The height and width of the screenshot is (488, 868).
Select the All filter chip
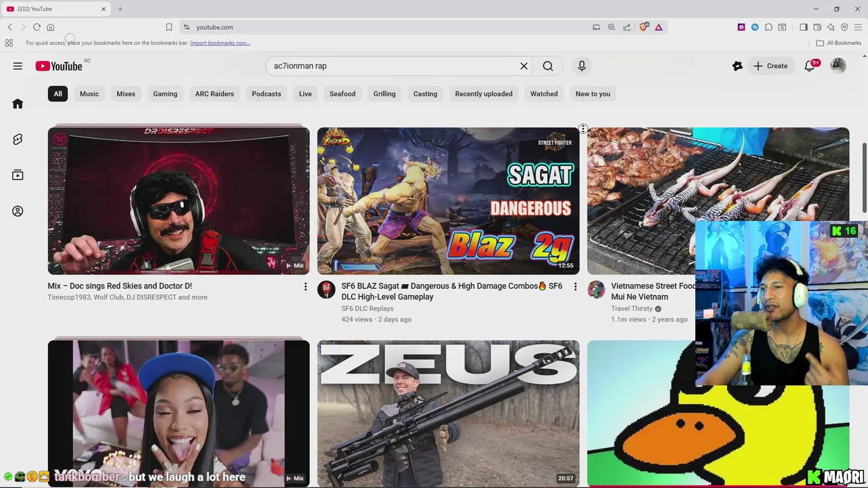[58, 94]
